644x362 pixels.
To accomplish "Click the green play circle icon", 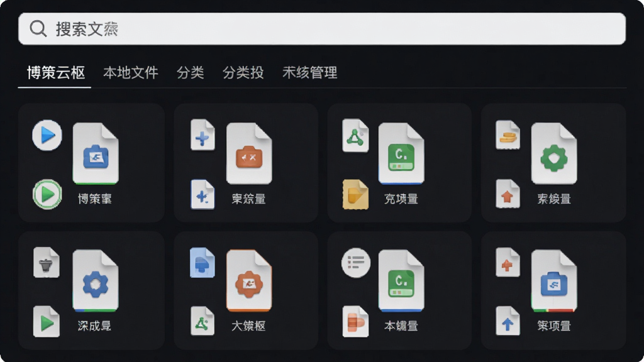I will tap(47, 194).
